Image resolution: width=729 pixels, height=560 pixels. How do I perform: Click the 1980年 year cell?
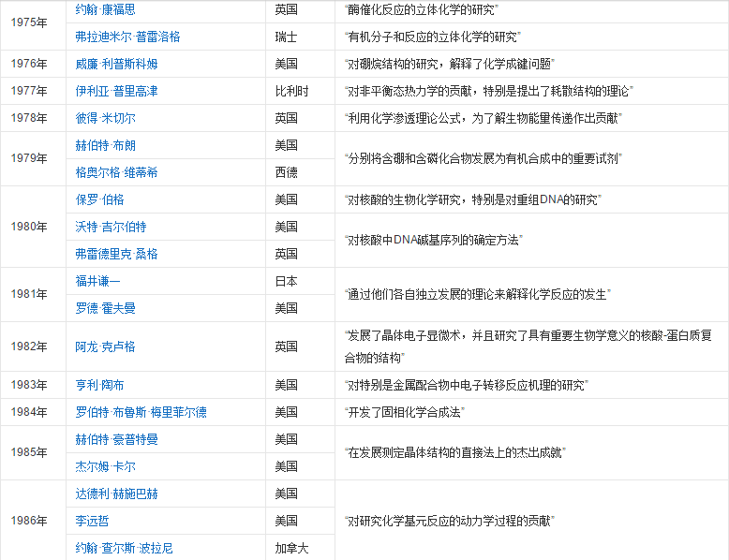coord(28,227)
